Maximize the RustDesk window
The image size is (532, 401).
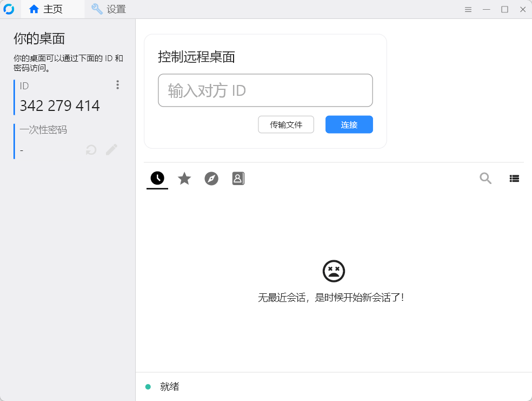(x=504, y=9)
